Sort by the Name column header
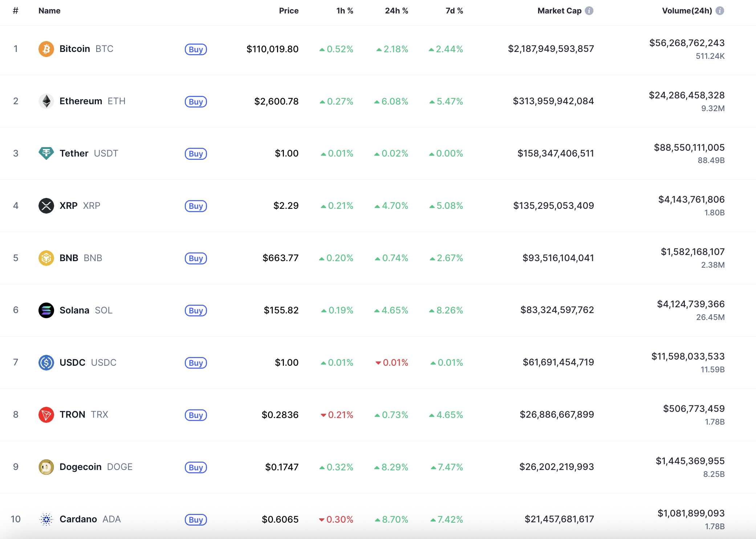This screenshot has height=539, width=756. tap(49, 11)
